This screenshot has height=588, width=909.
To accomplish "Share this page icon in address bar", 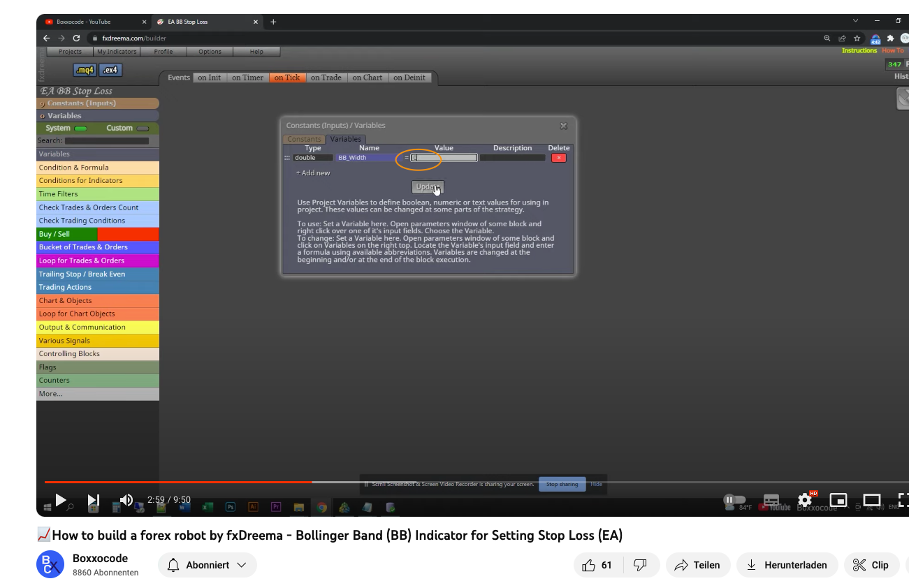I will 842,38.
